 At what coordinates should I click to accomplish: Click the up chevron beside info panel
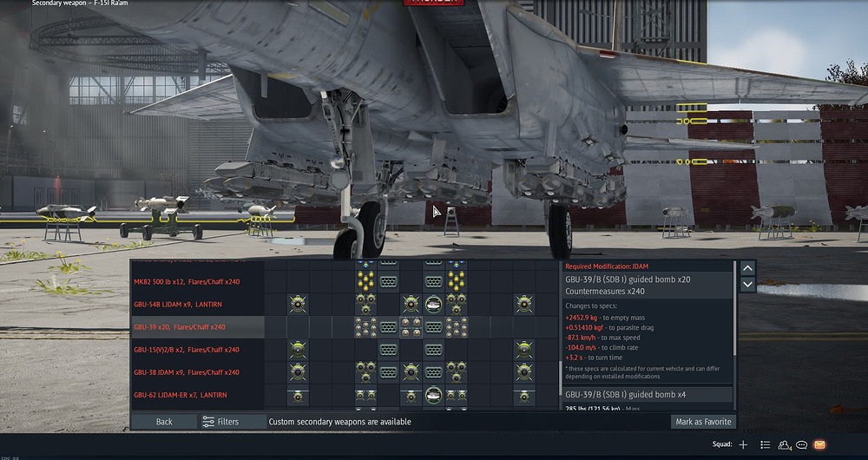748,268
